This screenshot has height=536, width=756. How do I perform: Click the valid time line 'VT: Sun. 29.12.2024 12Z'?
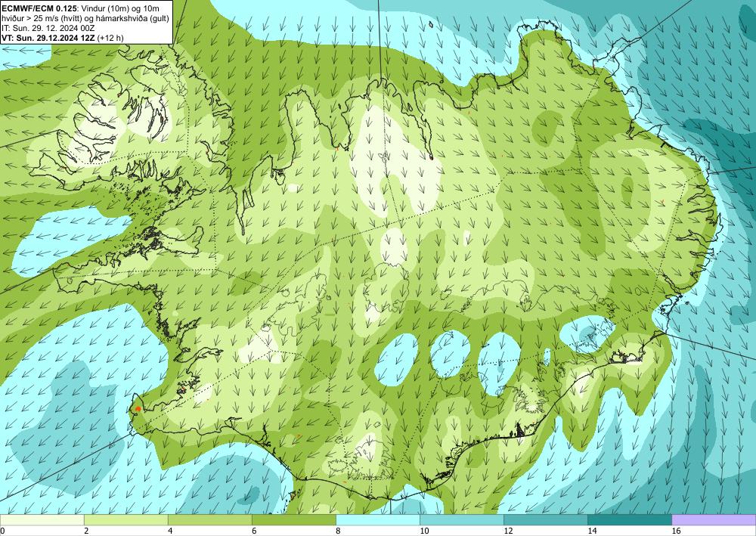point(48,38)
